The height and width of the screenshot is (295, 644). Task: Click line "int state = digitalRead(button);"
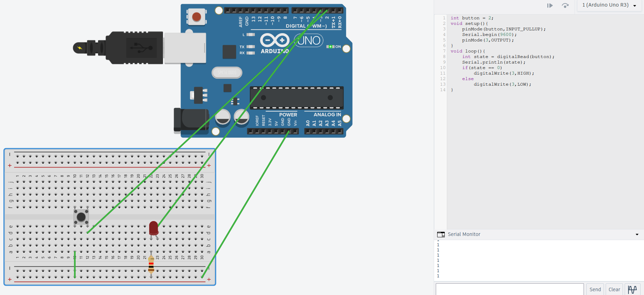[508, 57]
